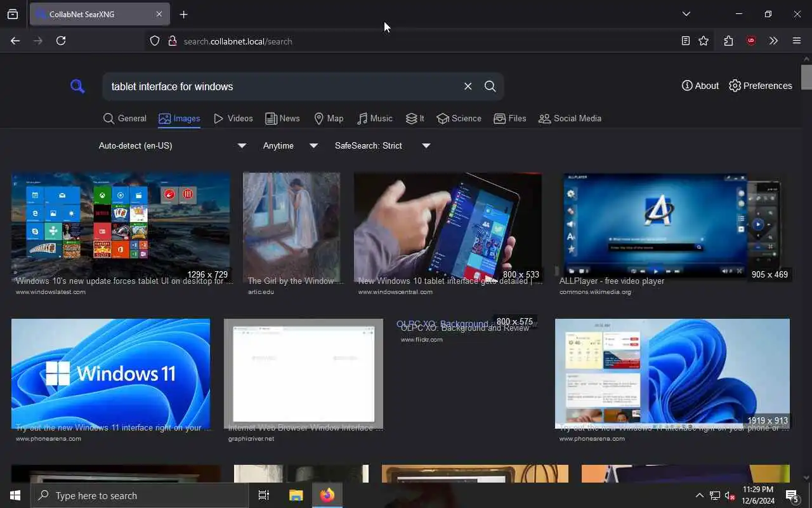Click the www.flickr.com source text

(x=422, y=340)
